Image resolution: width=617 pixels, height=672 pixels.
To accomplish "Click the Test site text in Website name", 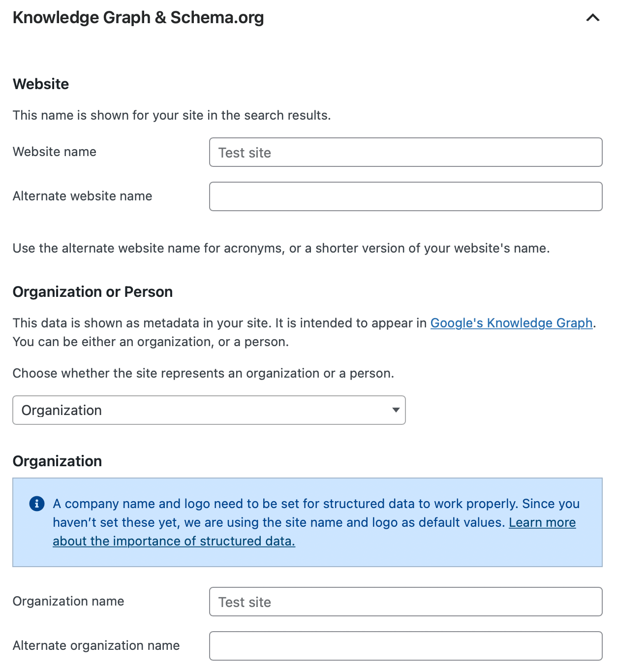I will pos(245,153).
